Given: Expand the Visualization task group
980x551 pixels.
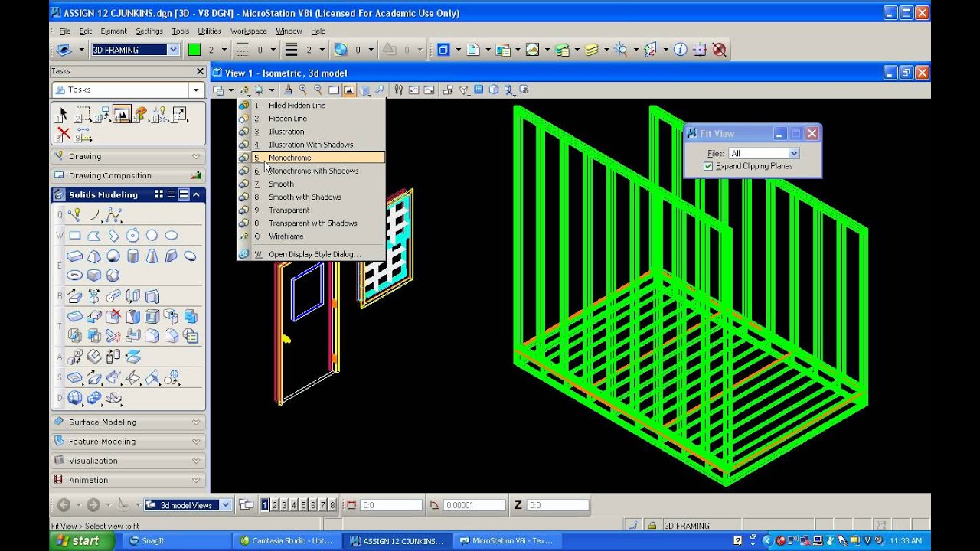Looking at the screenshot, I should point(128,461).
